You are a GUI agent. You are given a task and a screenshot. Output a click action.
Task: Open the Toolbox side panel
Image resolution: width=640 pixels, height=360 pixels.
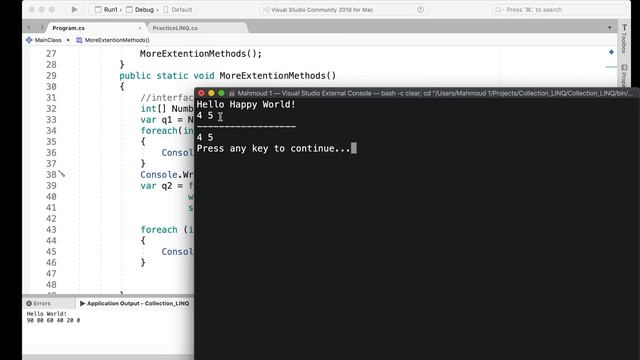click(624, 39)
